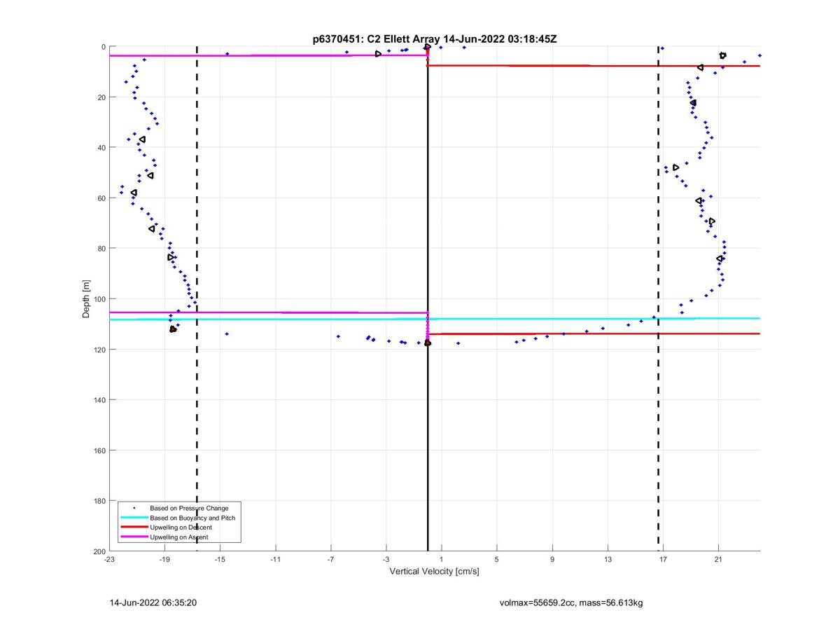Select legend entry 'Upwelling on Descent'
This screenshot has width=840, height=620.
click(x=181, y=528)
